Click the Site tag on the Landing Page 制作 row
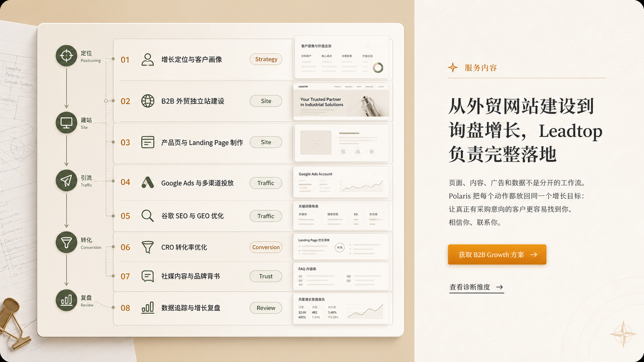644x362 pixels. click(x=266, y=142)
